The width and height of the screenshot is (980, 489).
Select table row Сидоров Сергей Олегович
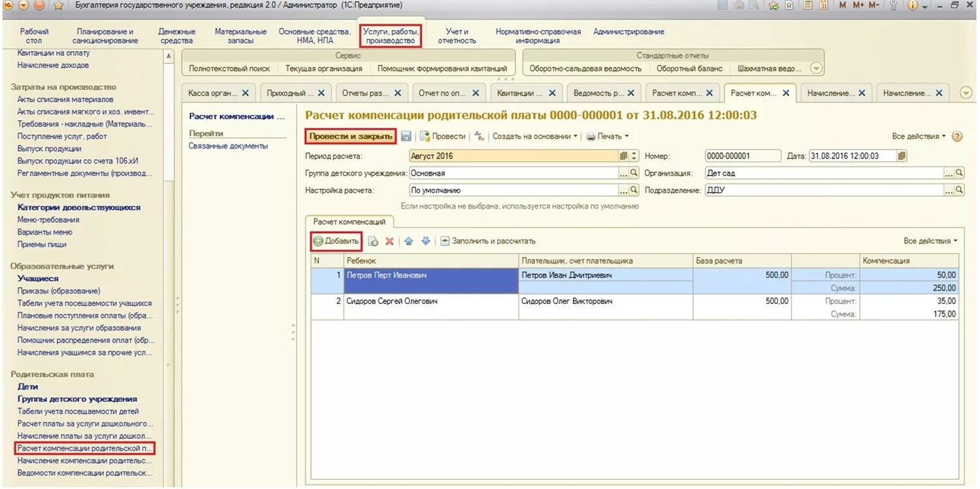tap(634, 307)
